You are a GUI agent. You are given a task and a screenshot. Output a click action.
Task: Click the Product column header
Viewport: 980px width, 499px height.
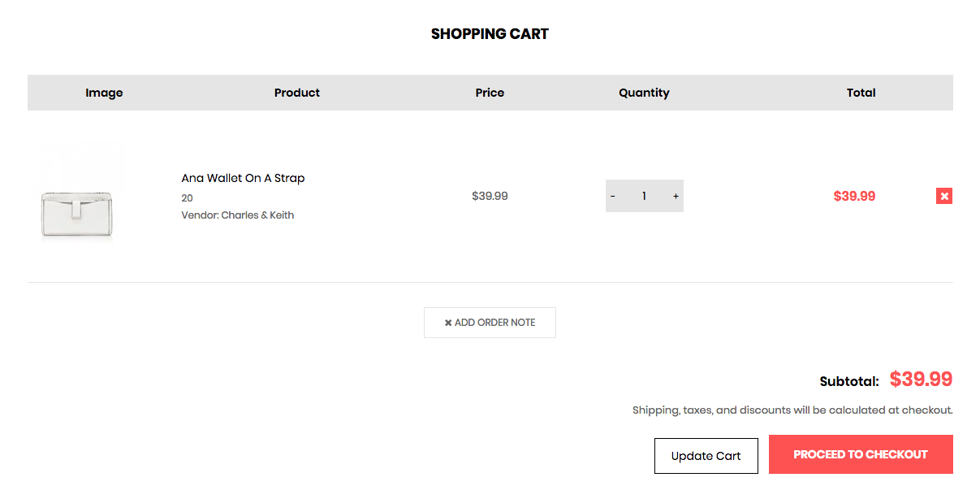(x=297, y=93)
